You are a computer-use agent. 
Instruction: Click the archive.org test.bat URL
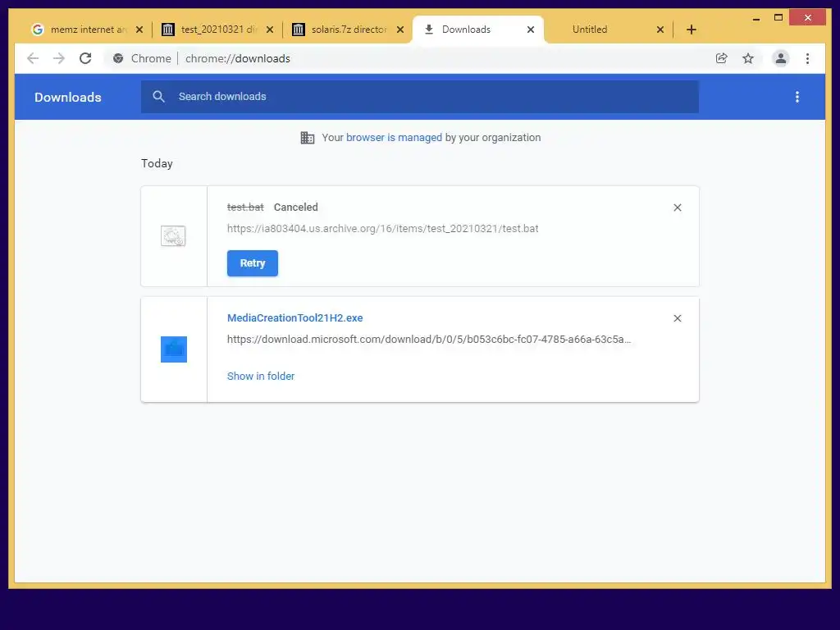(x=382, y=229)
